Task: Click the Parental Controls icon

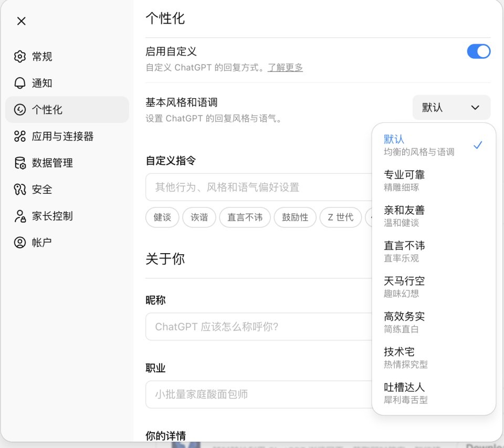Action: (20, 216)
